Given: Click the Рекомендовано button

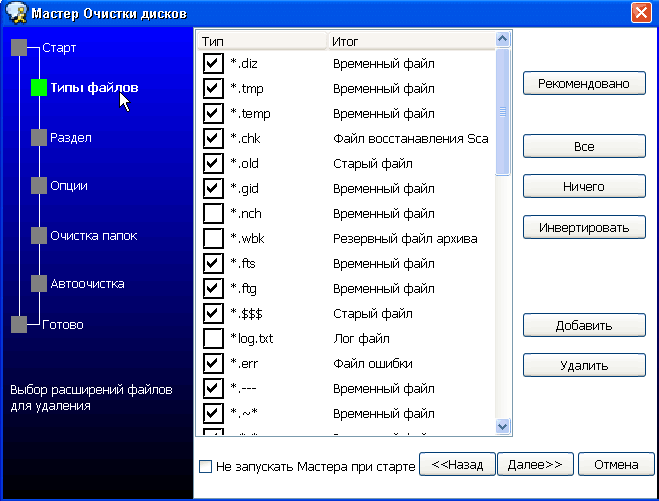Looking at the screenshot, I should [x=584, y=83].
